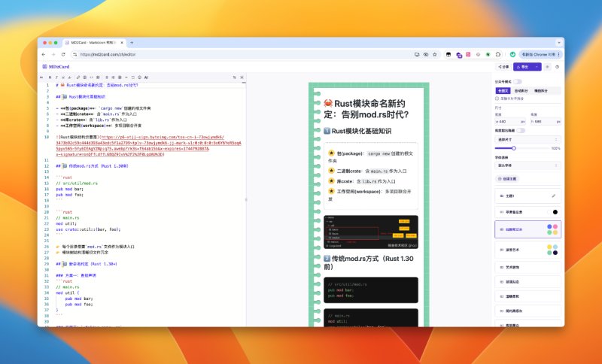The width and height of the screenshot is (602, 364).
Task: Open a new browser tab with the plus
Action: pyautogui.click(x=132, y=43)
